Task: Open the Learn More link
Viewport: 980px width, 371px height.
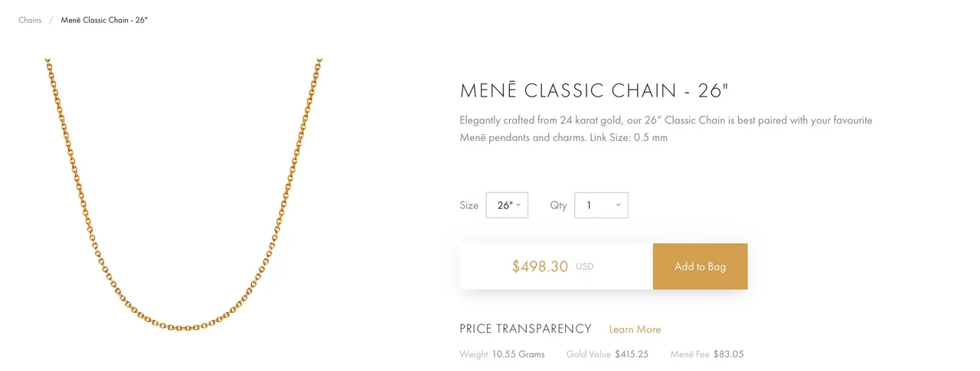Action: [x=635, y=330]
